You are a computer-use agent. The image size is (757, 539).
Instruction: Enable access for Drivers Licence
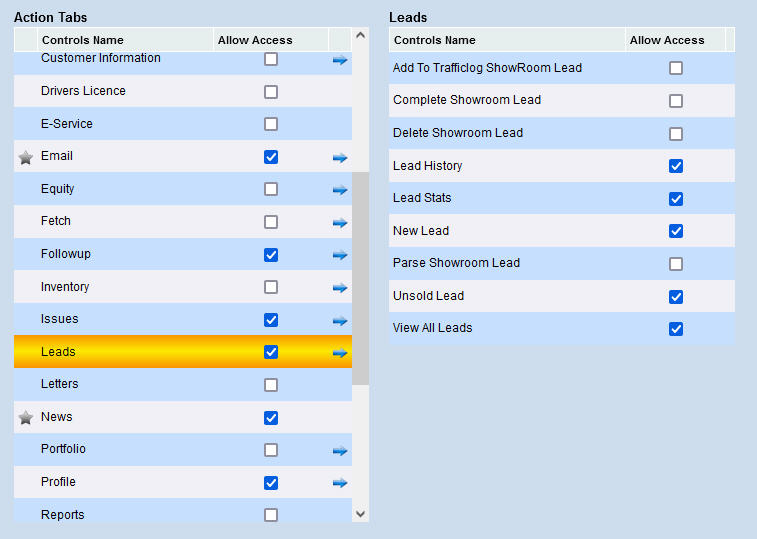click(271, 92)
